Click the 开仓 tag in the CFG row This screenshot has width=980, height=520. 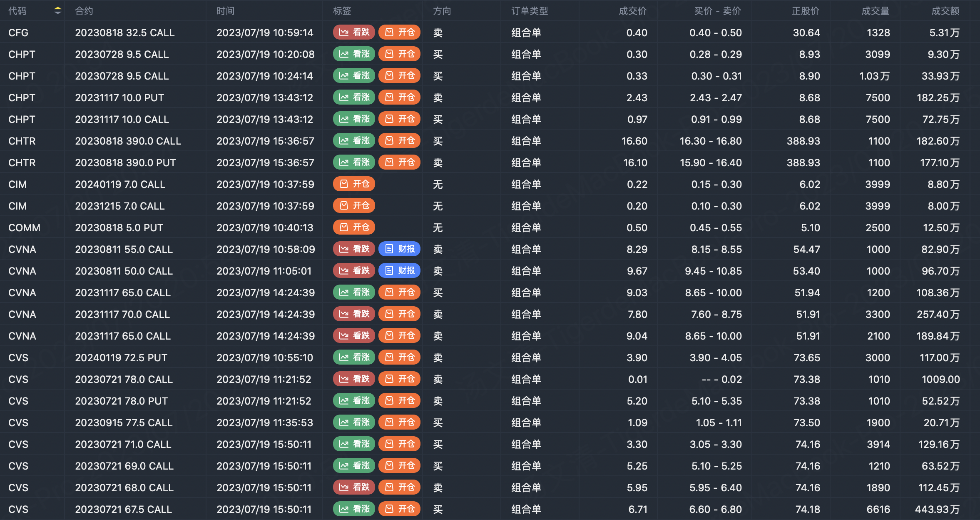[x=399, y=32]
